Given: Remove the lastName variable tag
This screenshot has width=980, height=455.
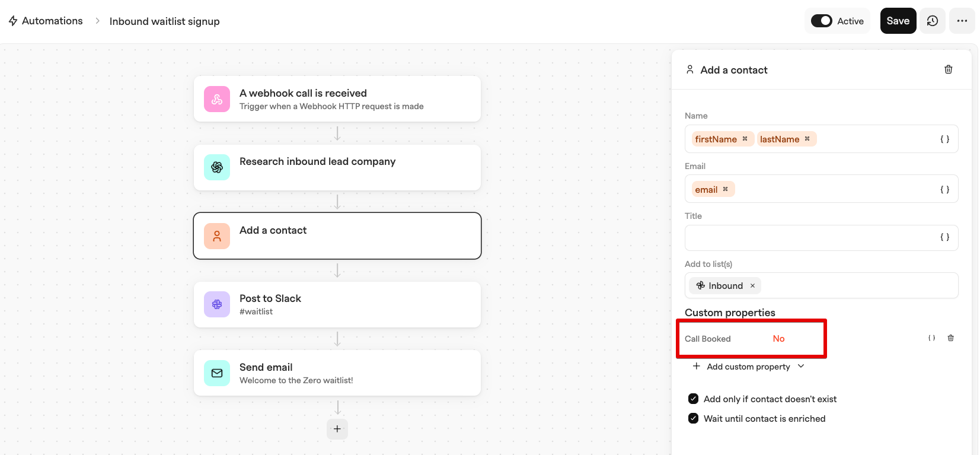Looking at the screenshot, I should pyautogui.click(x=807, y=139).
